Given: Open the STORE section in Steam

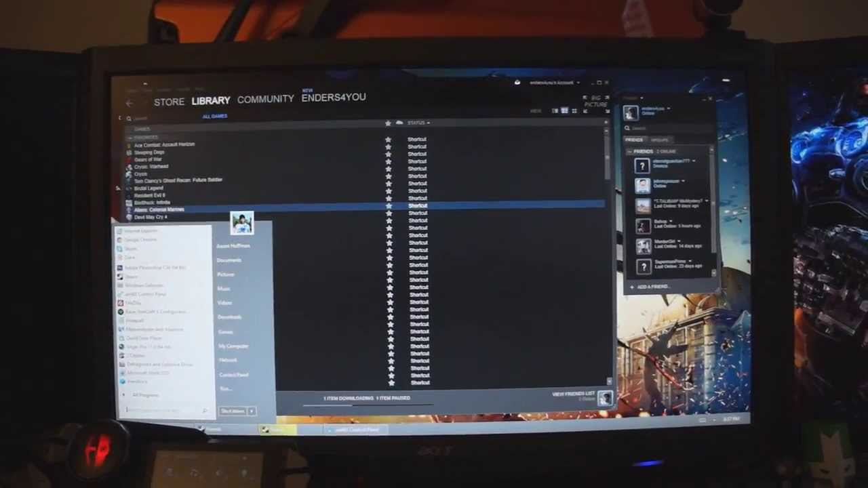Looking at the screenshot, I should pyautogui.click(x=169, y=102).
